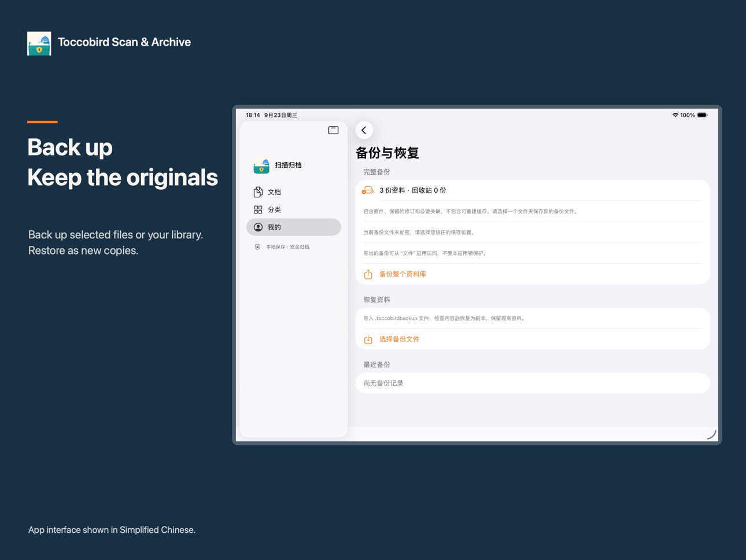The image size is (746, 560).
Task: Click the 尚无备份记录 row
Action: (533, 383)
